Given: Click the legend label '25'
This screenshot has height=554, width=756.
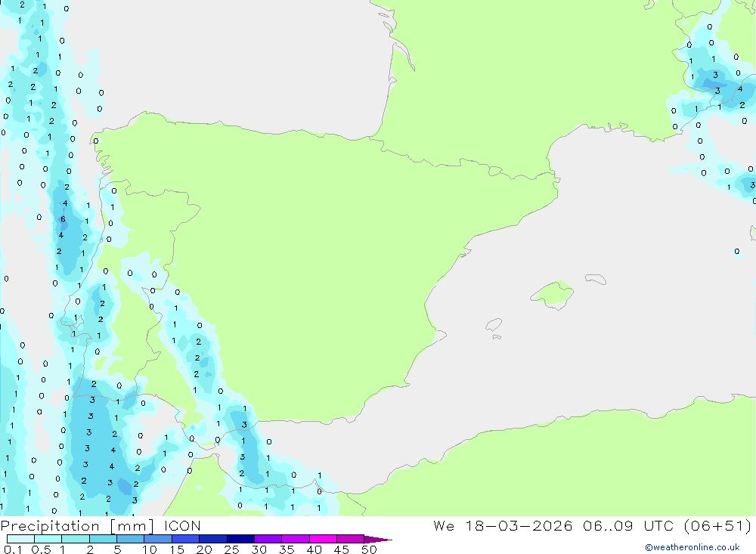Looking at the screenshot, I should click(x=231, y=549).
